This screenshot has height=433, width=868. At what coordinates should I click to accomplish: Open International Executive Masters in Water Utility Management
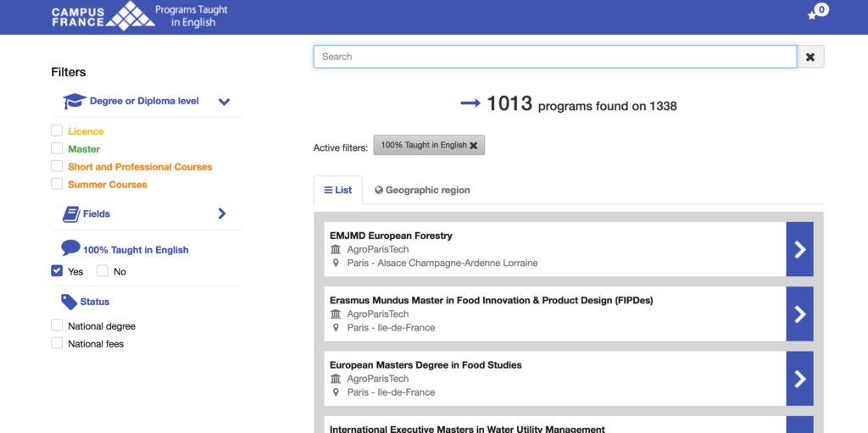467,429
